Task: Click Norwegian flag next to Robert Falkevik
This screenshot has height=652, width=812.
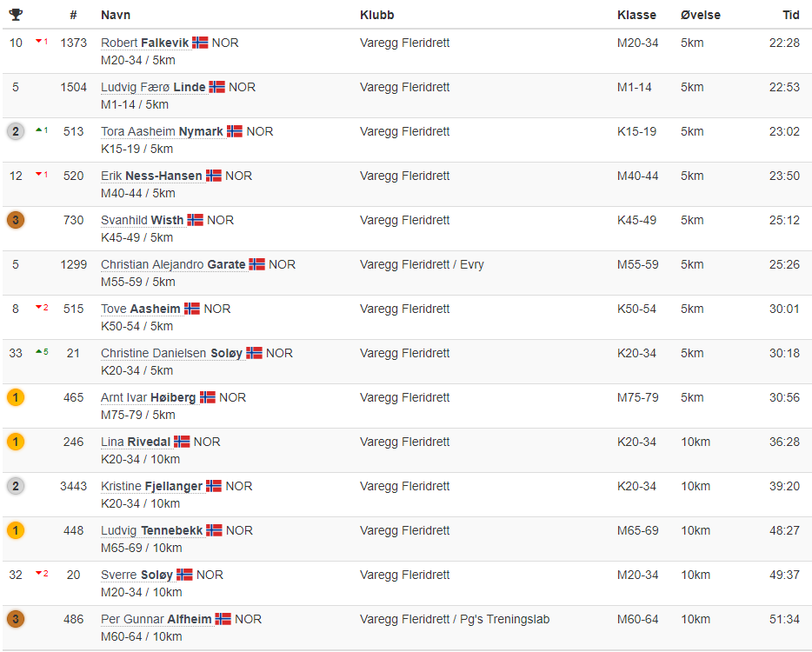Action: [x=201, y=43]
